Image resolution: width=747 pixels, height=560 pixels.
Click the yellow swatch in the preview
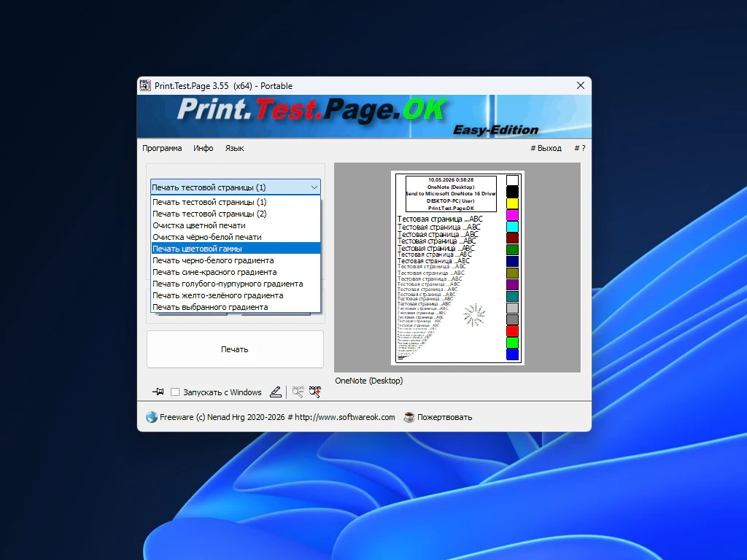pyautogui.click(x=512, y=203)
